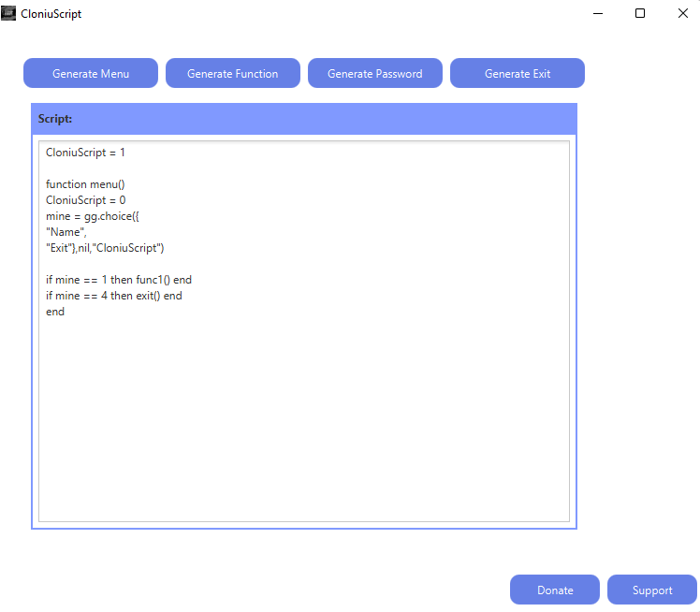Click the '"Name",' line in script
700x612 pixels.
tap(66, 232)
